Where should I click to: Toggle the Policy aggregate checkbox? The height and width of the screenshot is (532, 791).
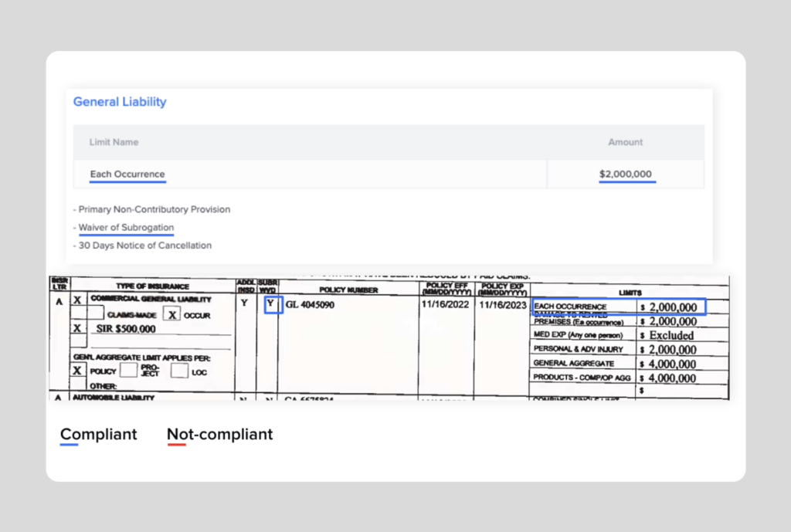click(x=77, y=371)
